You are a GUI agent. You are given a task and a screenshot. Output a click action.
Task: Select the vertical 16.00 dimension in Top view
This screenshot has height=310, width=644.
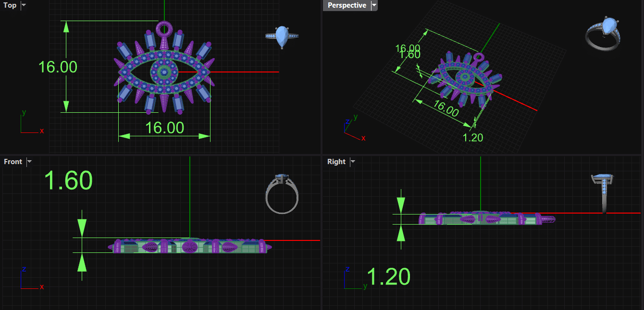pyautogui.click(x=58, y=67)
